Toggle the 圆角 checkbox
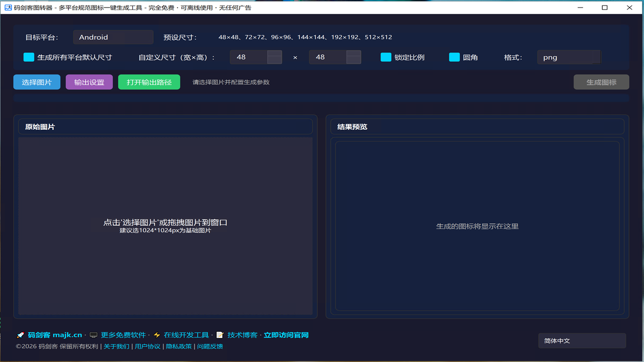644x362 pixels. (454, 57)
